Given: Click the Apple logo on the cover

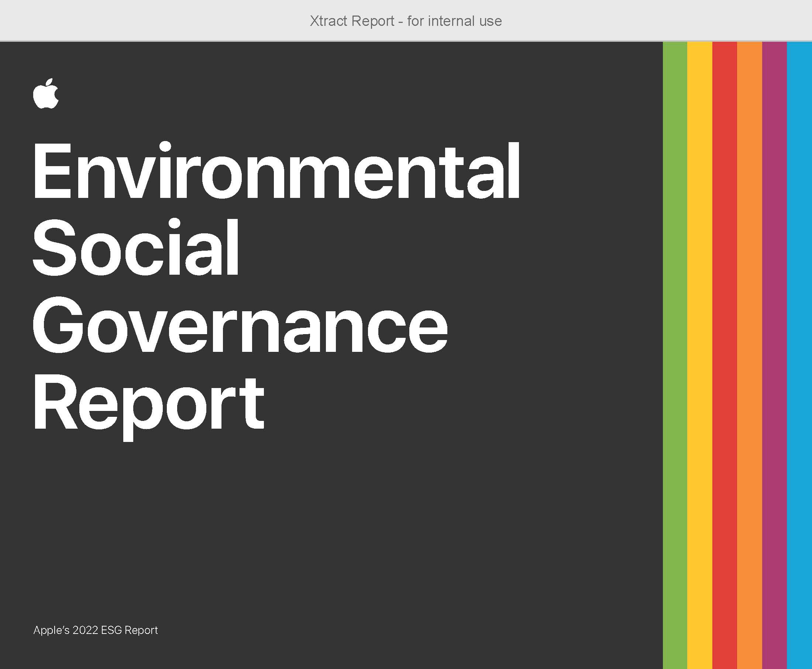Looking at the screenshot, I should pyautogui.click(x=46, y=93).
